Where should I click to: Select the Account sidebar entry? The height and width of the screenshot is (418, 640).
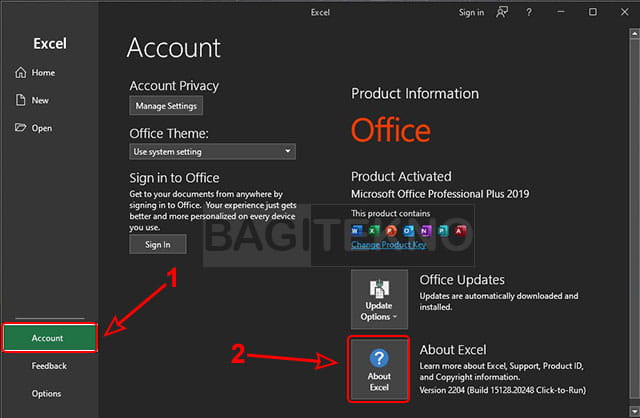click(x=50, y=338)
